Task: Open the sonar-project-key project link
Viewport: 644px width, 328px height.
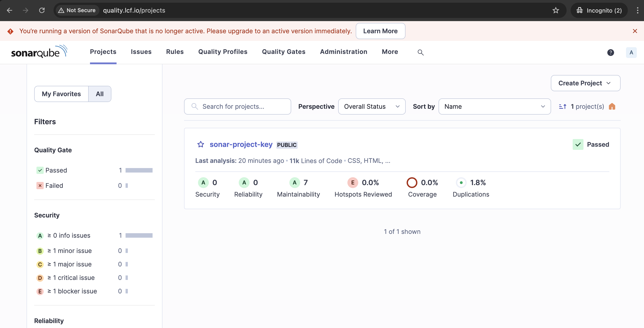Action: click(x=241, y=144)
